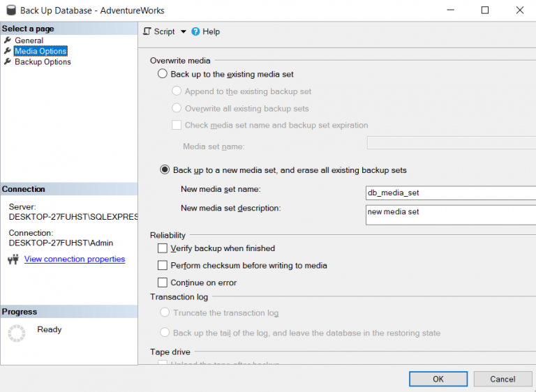
Task: Enable Verify backup when finished
Action: click(163, 248)
